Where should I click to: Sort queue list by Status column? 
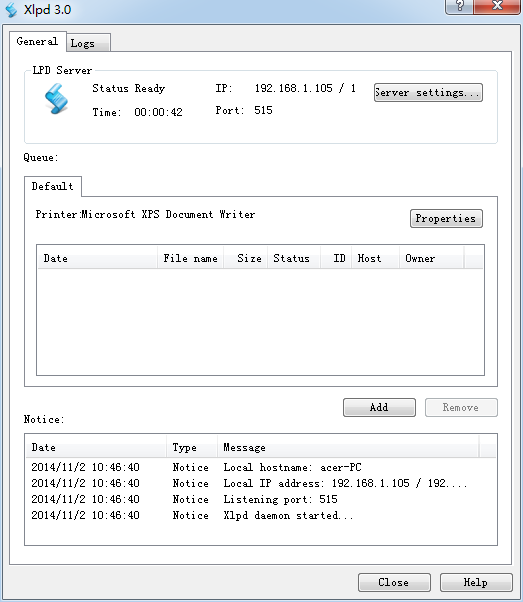point(294,258)
